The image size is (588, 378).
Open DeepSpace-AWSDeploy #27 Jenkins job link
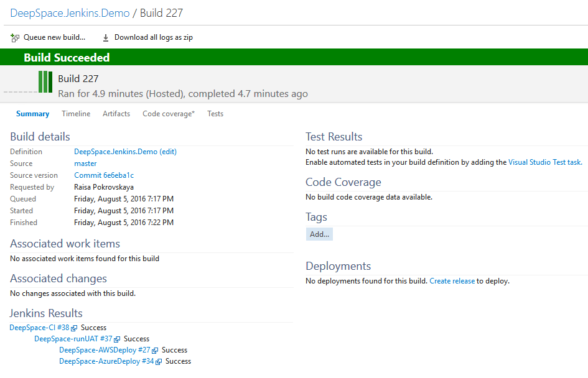[105, 350]
